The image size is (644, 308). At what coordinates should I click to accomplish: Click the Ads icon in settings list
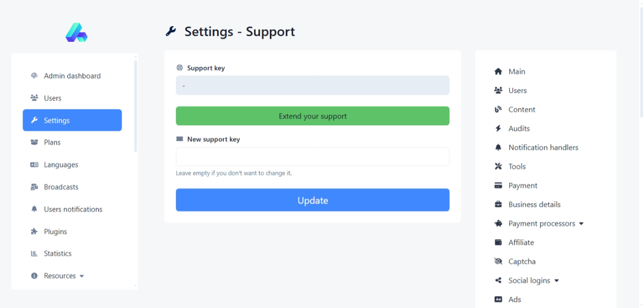point(498,300)
